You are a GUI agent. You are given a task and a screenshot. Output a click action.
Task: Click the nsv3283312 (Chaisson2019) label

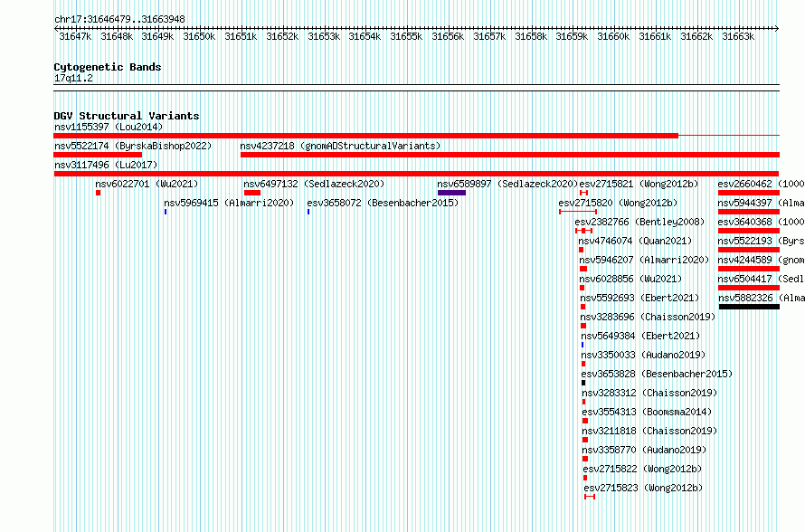650,393
